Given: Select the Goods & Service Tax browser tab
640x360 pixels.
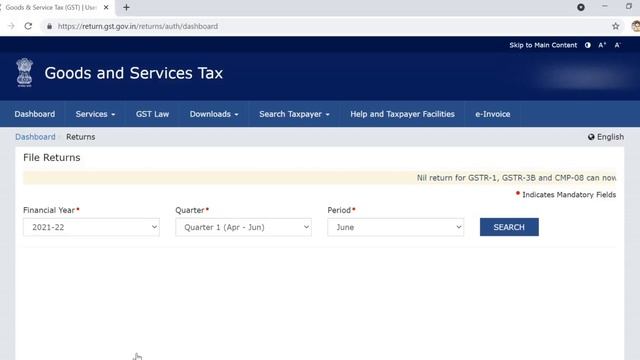Looking at the screenshot, I should tap(51, 7).
